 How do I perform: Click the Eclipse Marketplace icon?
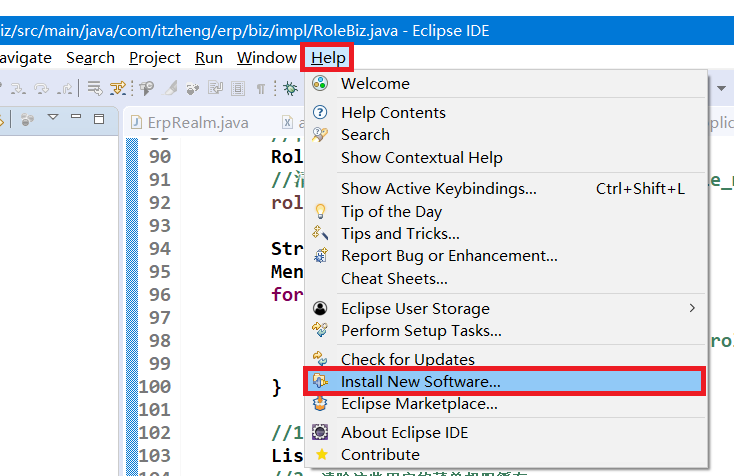(320, 403)
